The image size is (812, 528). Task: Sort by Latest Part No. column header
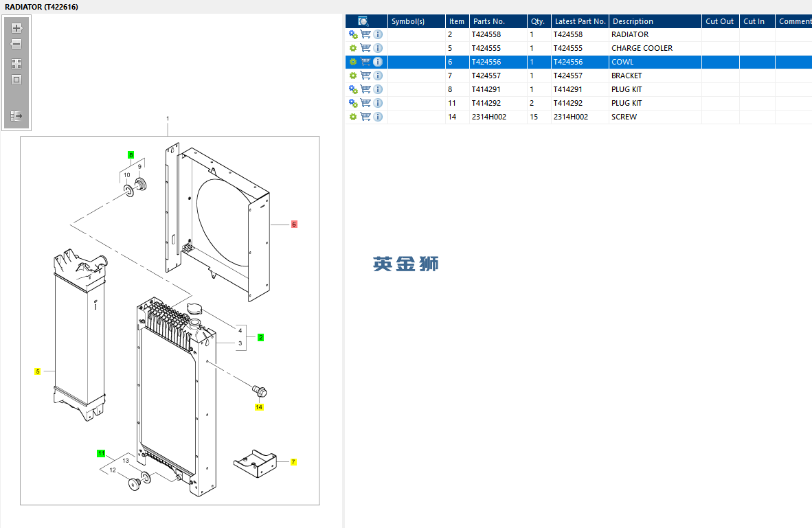pos(580,21)
